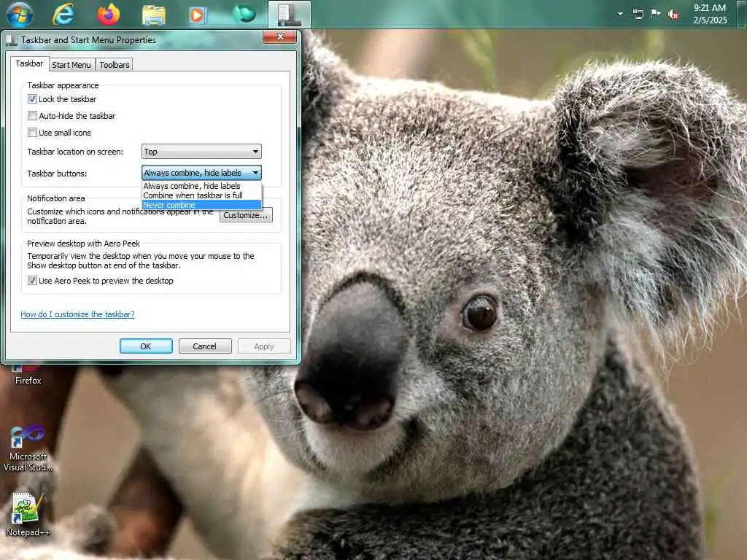Open How do I customize the taskbar link

pos(77,314)
